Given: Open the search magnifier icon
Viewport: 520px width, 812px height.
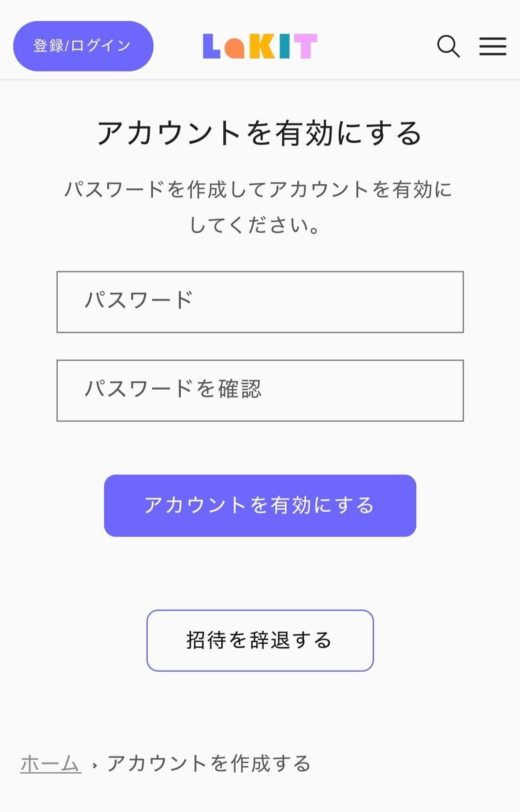Looking at the screenshot, I should pos(448,46).
